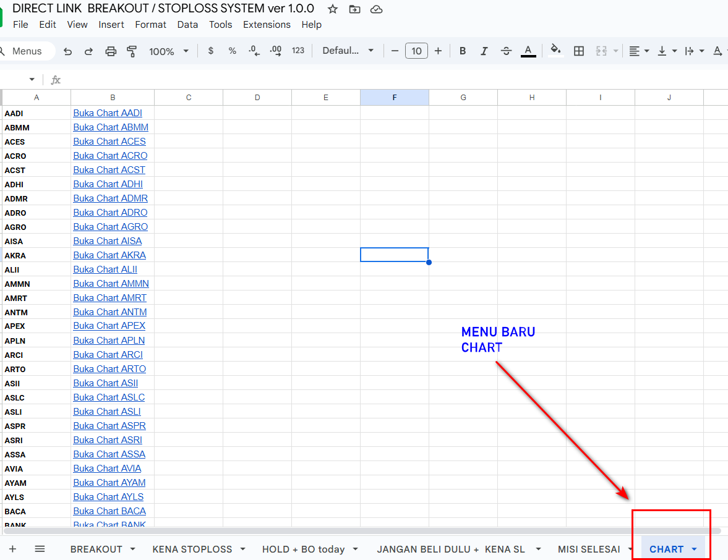
Task: Click the Redo arrow icon
Action: coord(88,51)
